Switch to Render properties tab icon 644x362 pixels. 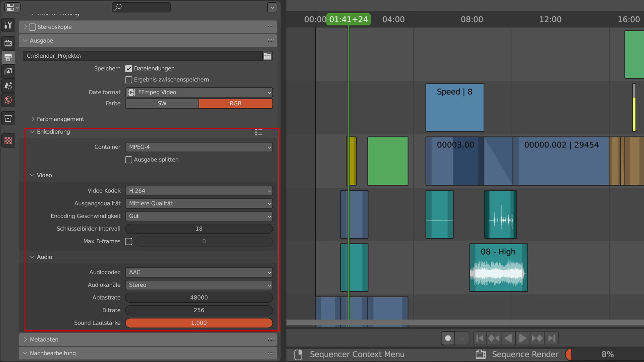[8, 43]
